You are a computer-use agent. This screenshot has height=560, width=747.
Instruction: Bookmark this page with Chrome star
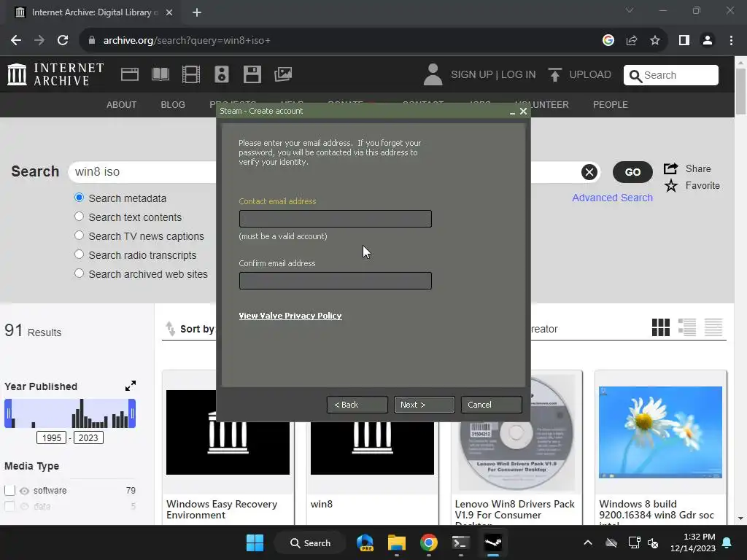655,41
